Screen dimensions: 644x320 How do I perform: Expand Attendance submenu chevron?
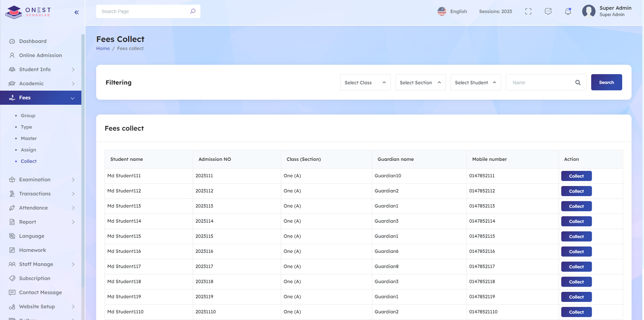tap(73, 208)
